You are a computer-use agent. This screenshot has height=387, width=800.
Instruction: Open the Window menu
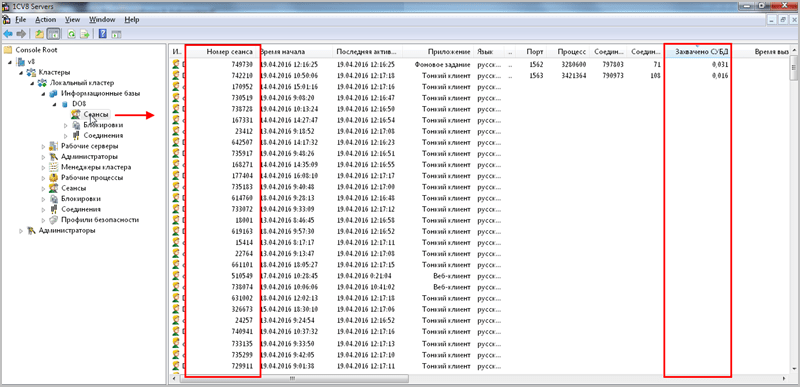pos(102,20)
